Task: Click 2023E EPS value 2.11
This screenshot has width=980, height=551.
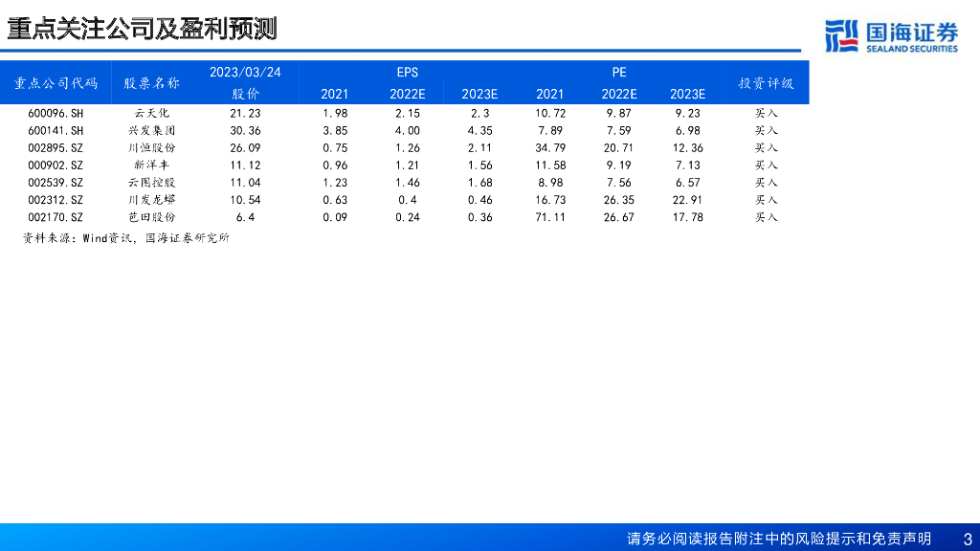Action: (x=480, y=148)
